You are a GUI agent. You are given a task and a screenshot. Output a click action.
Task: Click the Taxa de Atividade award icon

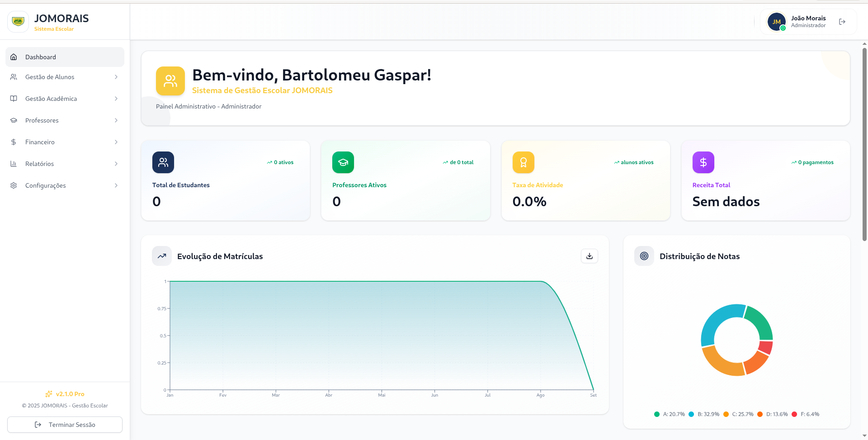point(523,162)
